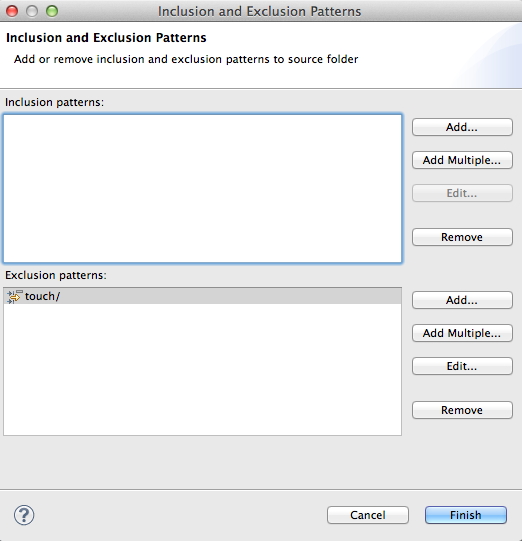Screen dimensions: 522x541
Task: Click Finish to apply patterns
Action: click(466, 515)
